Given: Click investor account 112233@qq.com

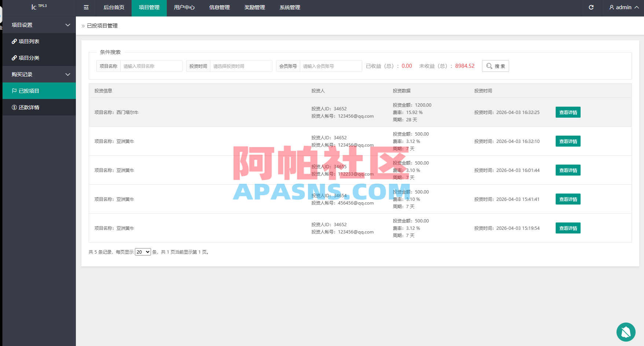Looking at the screenshot, I should (356, 174).
